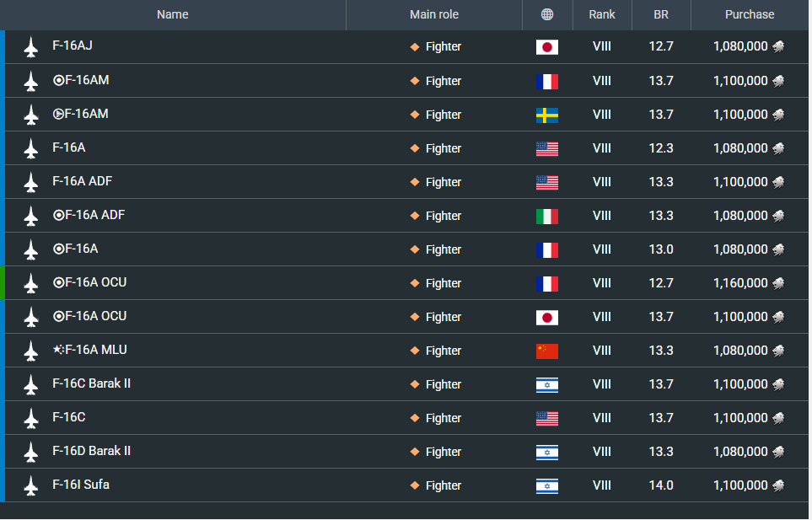The image size is (812, 520).
Task: Open the F-16D Barak II entry
Action: pos(91,451)
